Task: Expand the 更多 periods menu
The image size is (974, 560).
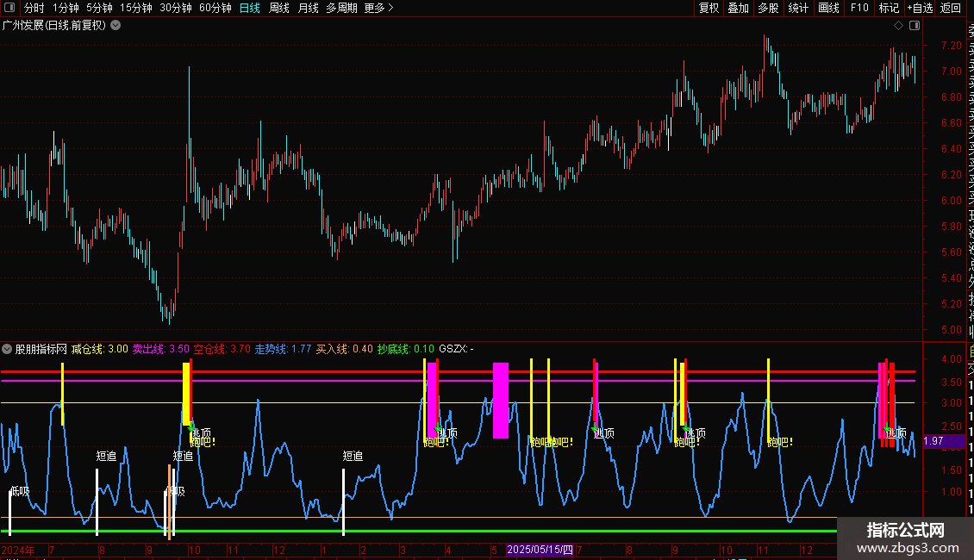Action: pyautogui.click(x=378, y=8)
